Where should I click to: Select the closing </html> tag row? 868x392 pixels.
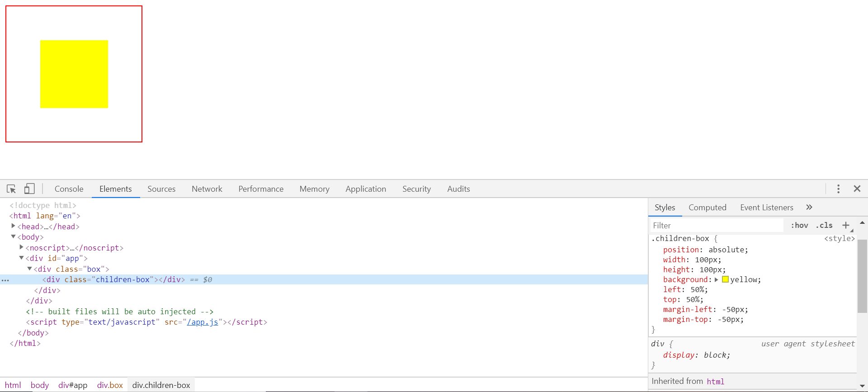point(25,343)
